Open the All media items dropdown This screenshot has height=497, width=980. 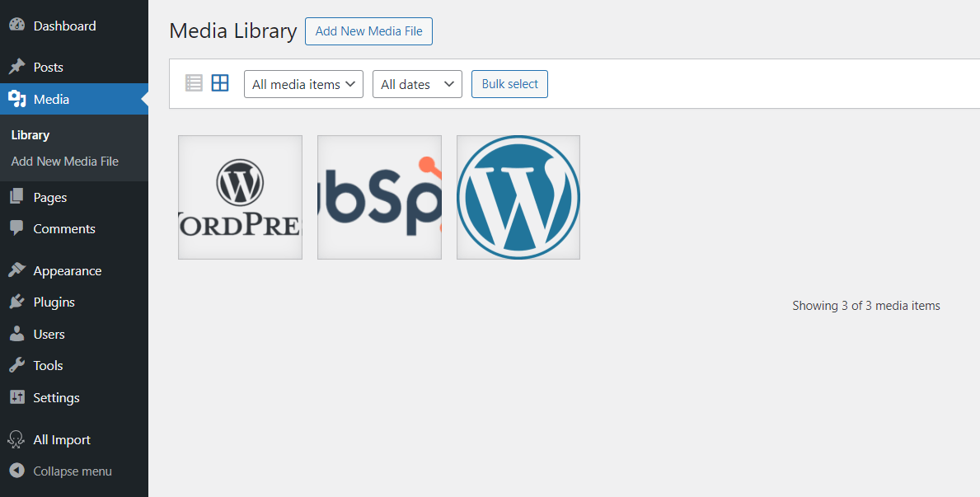pyautogui.click(x=303, y=84)
